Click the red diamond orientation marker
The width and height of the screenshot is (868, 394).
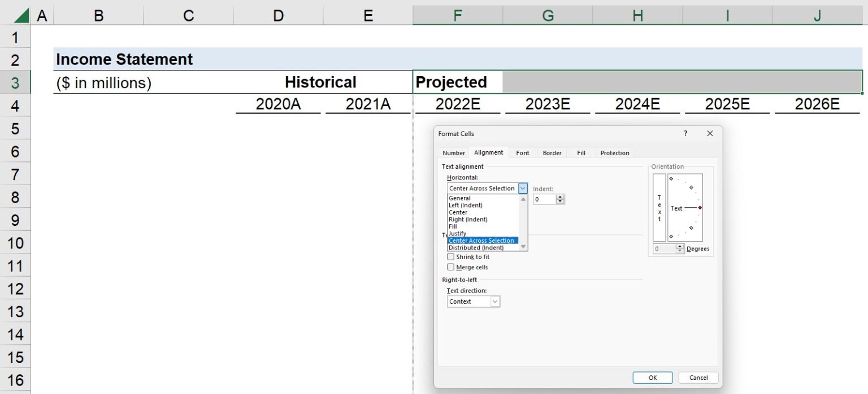(700, 208)
